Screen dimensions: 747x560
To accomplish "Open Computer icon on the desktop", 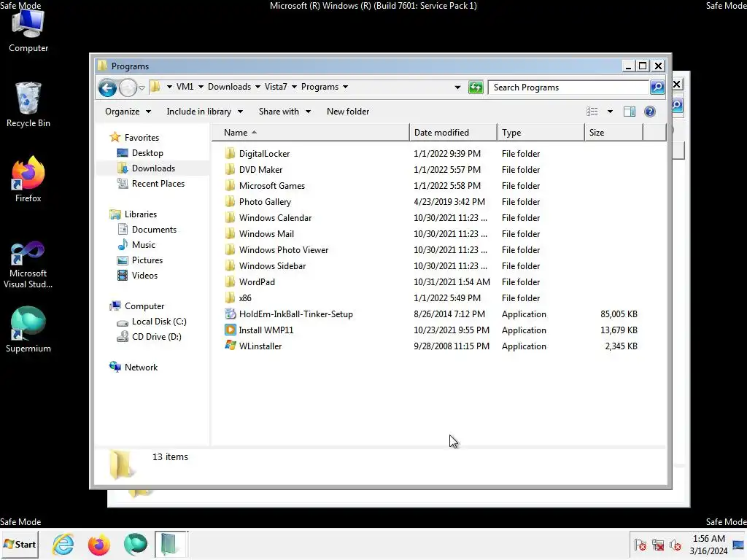I will coord(28,29).
